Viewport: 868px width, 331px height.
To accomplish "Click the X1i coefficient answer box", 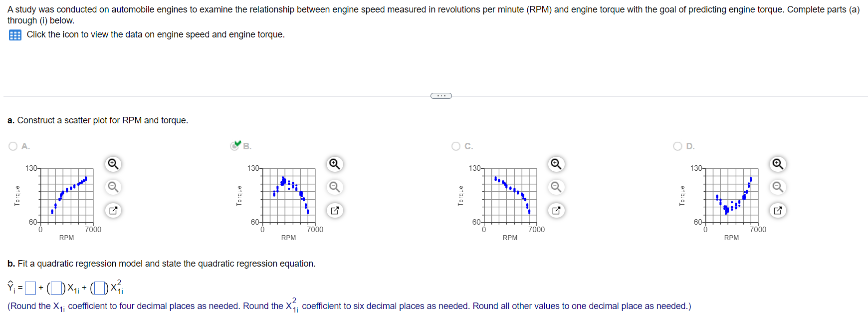I will pyautogui.click(x=55, y=288).
